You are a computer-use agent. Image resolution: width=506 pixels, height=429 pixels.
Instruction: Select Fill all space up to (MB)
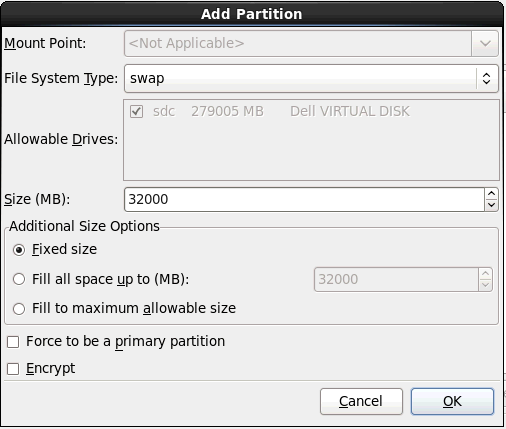pyautogui.click(x=19, y=279)
